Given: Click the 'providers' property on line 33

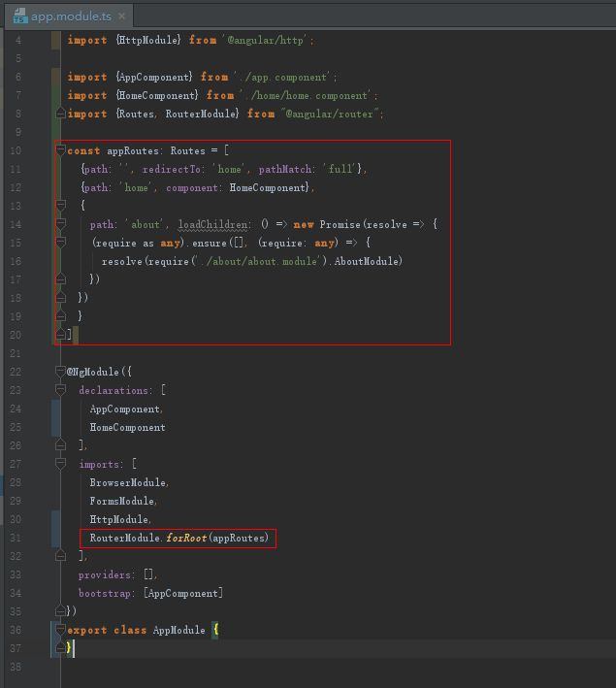Looking at the screenshot, I should point(105,574).
